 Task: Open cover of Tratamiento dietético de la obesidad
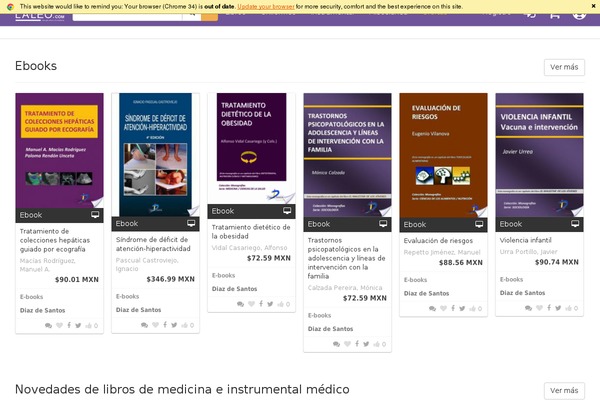(251, 148)
